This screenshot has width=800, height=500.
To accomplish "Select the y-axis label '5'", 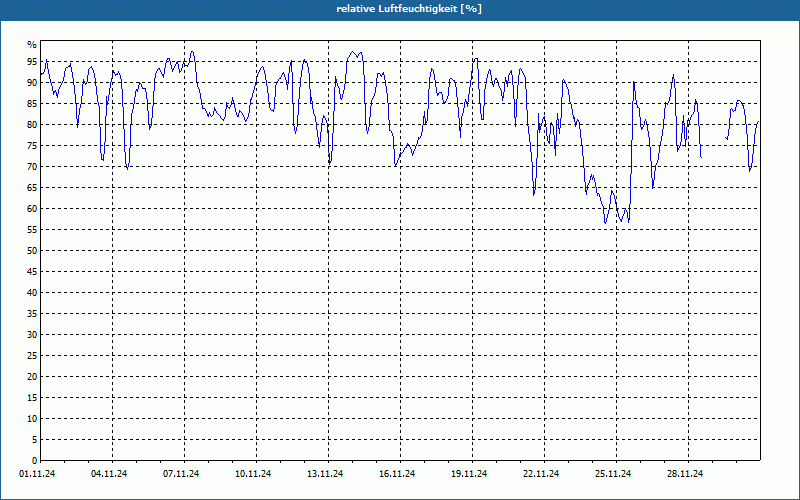I will click(35, 439).
